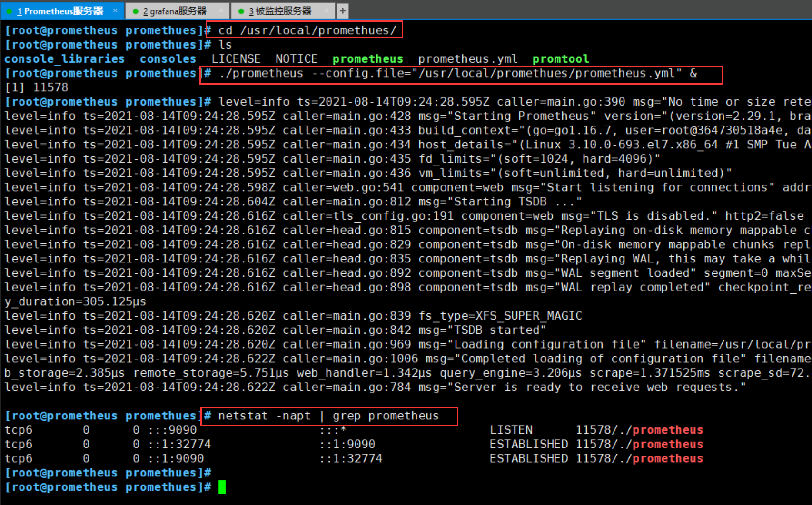Click 'msg="TLS is disabled."' log message

pos(639,216)
